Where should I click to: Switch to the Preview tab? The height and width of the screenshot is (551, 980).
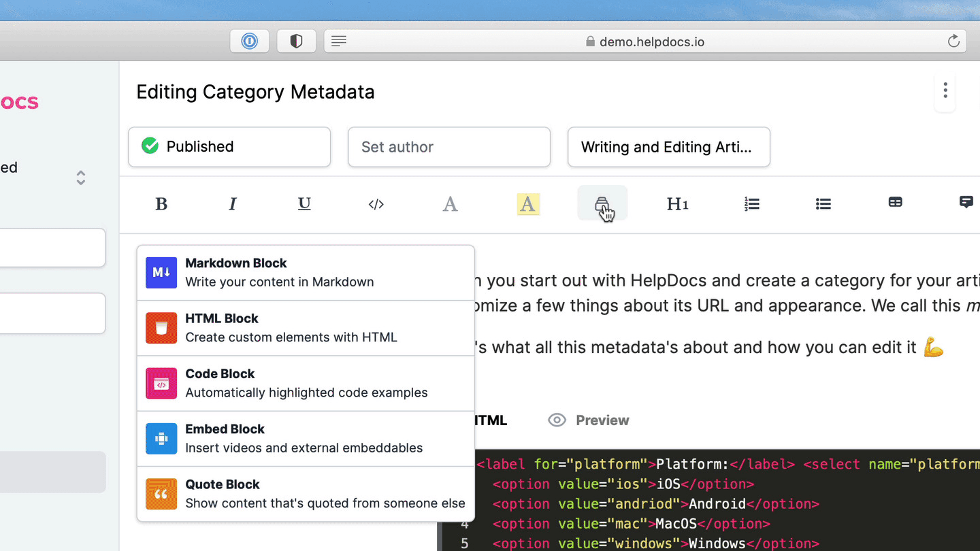click(589, 420)
